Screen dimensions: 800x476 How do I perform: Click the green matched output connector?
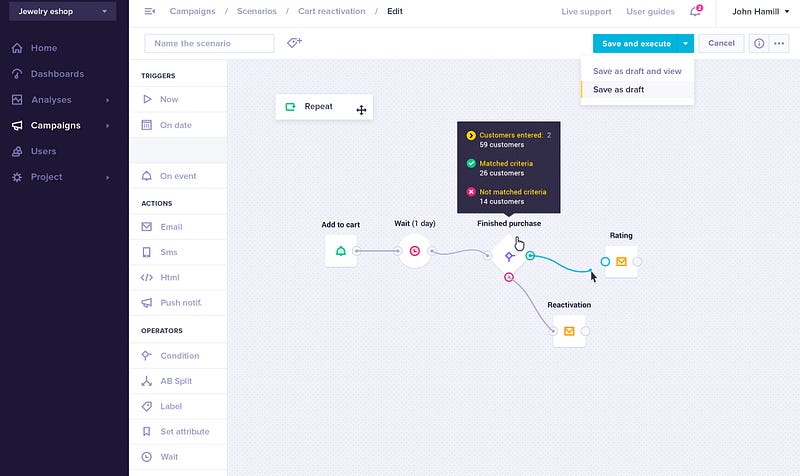pos(530,256)
